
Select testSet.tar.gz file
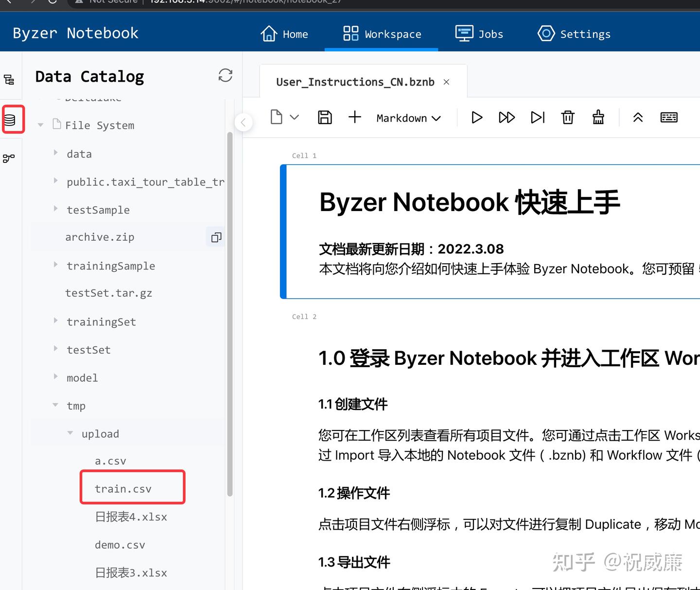(x=109, y=293)
